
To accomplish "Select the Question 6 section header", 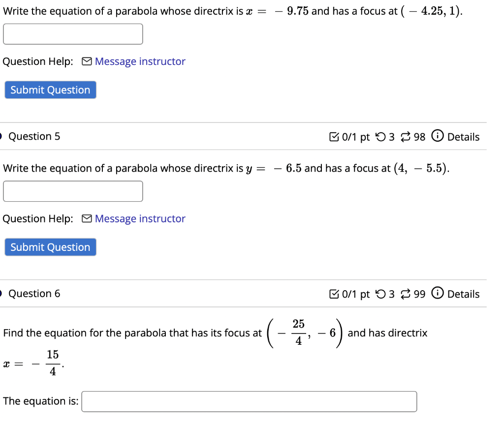I will pyautogui.click(x=34, y=293).
